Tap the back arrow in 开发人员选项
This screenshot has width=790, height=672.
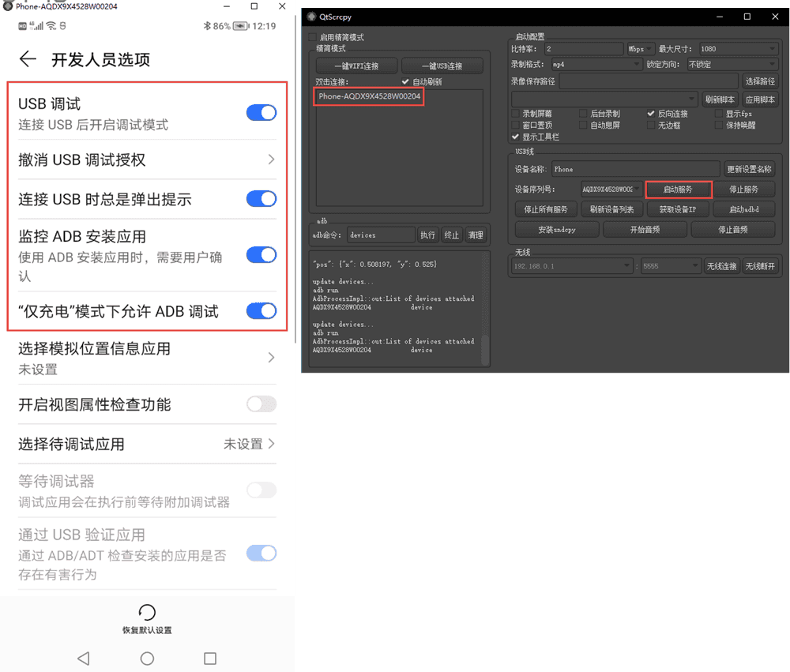(x=28, y=59)
